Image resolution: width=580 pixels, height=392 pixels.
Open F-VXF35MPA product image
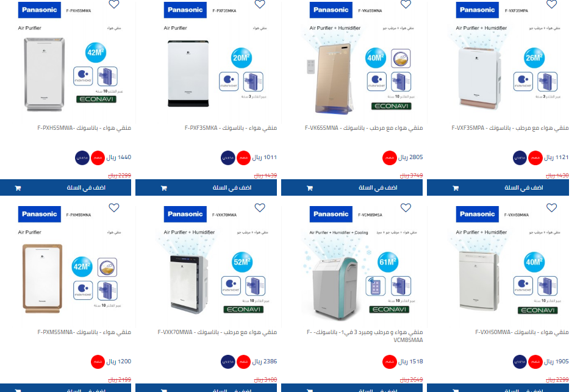pos(508,62)
